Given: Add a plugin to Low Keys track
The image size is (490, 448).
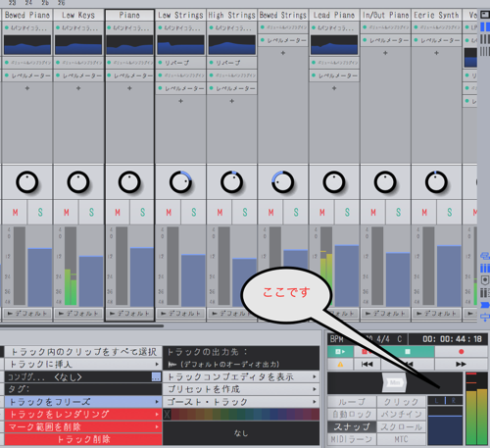Looking at the screenshot, I should pos(78,88).
